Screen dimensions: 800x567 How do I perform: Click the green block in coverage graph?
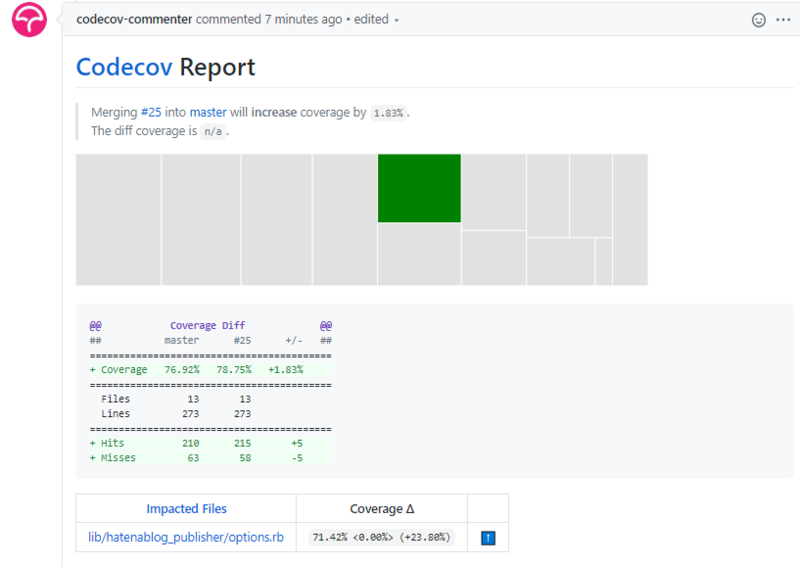click(419, 188)
